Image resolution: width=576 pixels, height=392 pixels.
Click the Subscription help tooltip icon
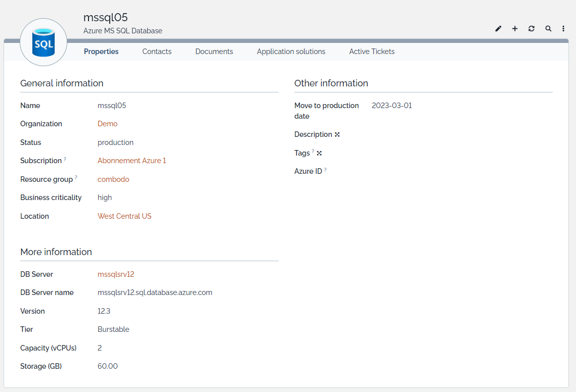tap(65, 159)
